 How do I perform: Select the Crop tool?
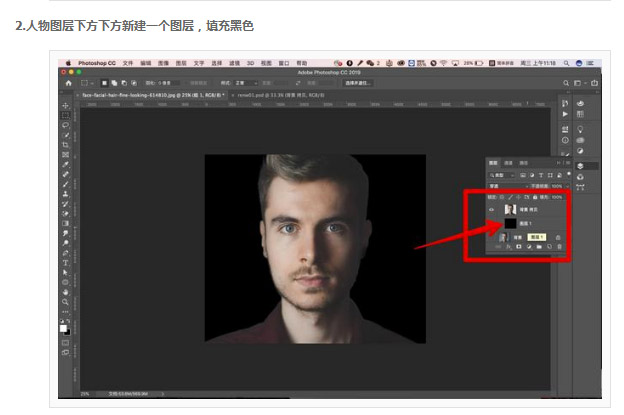click(x=65, y=145)
